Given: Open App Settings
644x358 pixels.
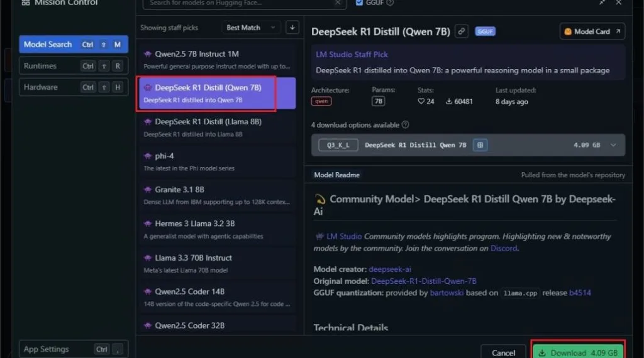Looking at the screenshot, I should (x=74, y=349).
